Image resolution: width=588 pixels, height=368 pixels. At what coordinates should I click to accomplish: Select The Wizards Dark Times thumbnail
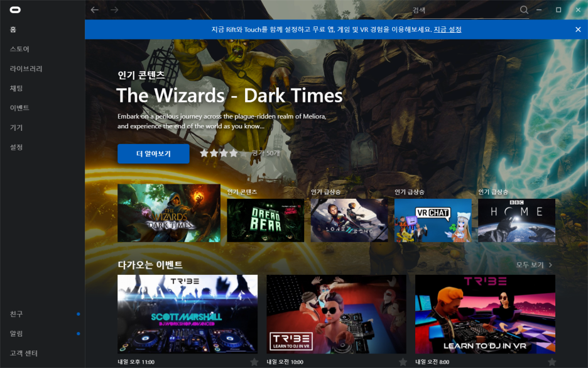coord(169,213)
